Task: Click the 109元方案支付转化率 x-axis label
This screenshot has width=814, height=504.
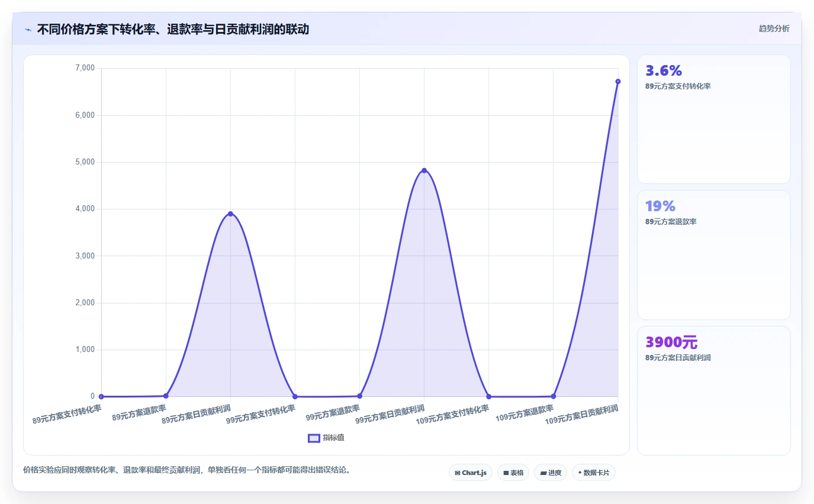Action: tap(453, 414)
